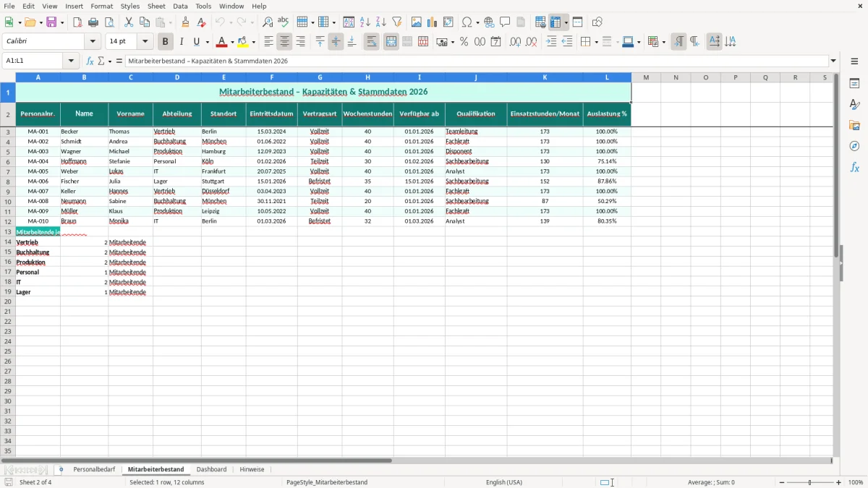Open special character dropdown arrow

(478, 22)
